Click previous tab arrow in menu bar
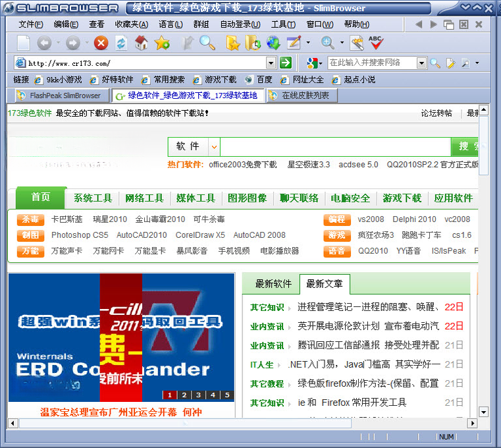 (x=419, y=24)
